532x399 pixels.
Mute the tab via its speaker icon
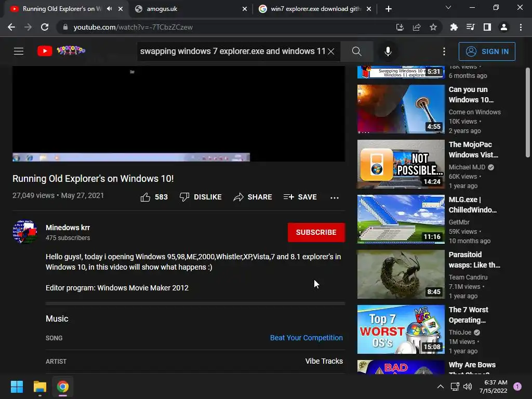click(x=109, y=9)
